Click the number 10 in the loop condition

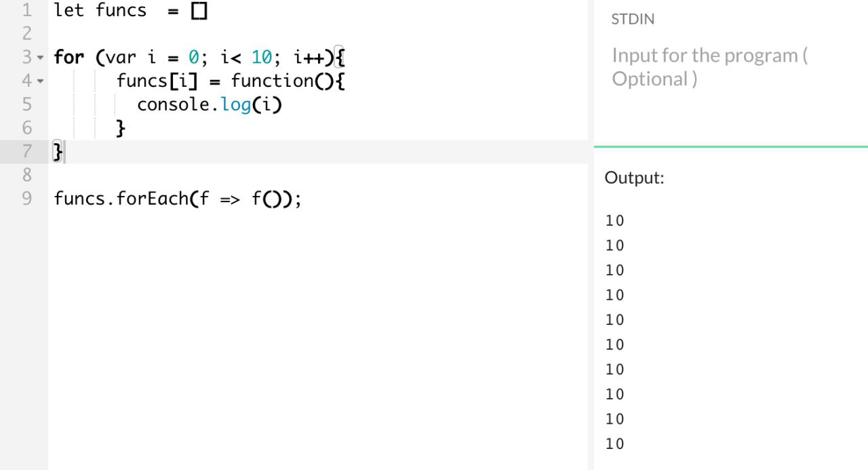tap(261, 58)
